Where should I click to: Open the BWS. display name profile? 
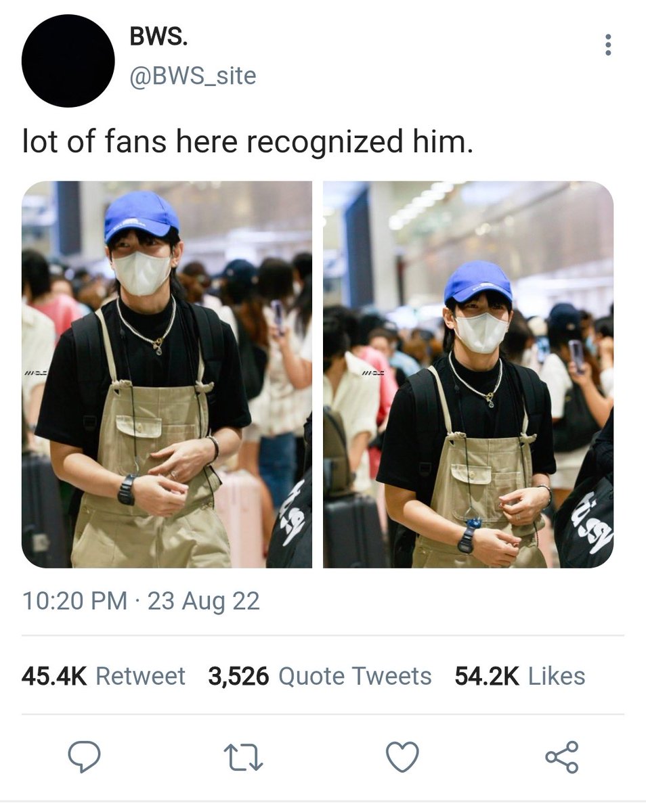[x=159, y=39]
